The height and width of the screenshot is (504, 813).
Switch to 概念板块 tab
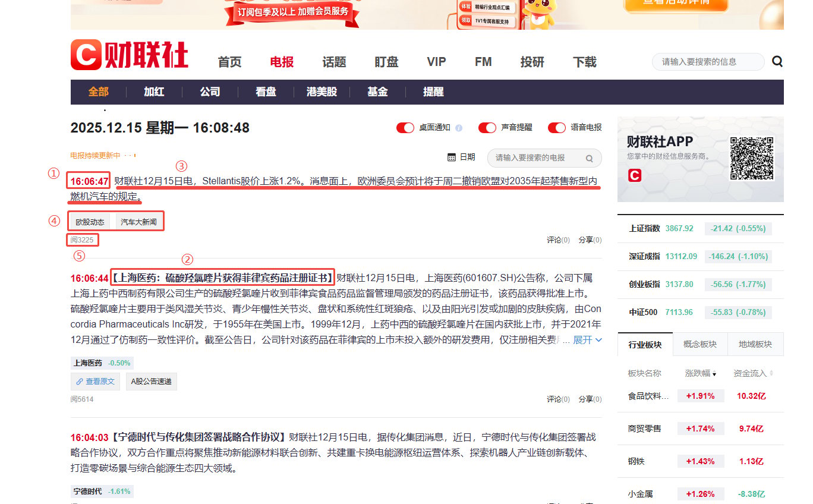click(x=700, y=344)
